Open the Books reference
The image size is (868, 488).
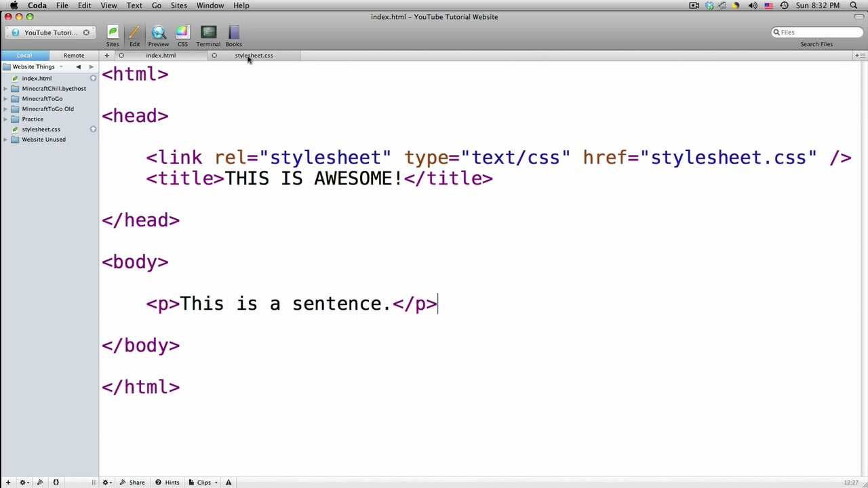[x=234, y=36]
